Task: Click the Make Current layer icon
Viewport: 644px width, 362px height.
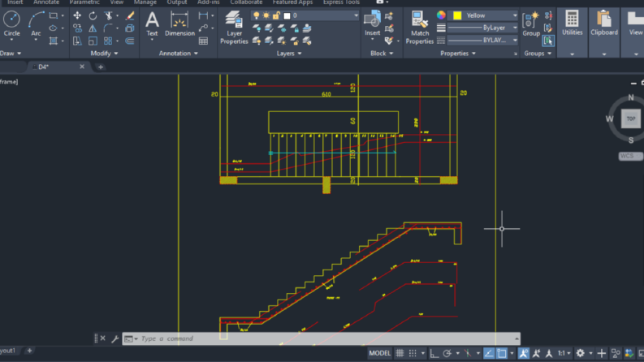Action: point(307,28)
